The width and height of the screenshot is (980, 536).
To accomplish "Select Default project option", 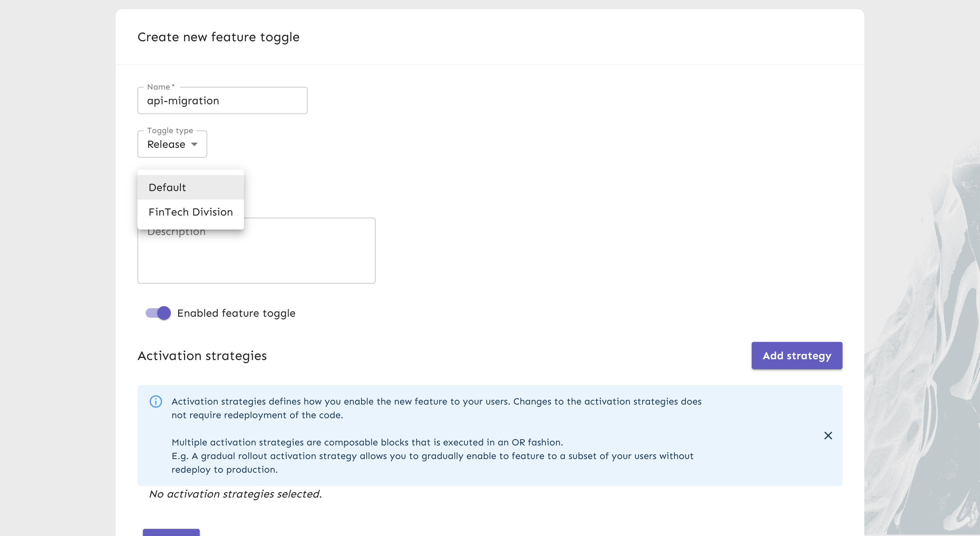I will tap(190, 187).
